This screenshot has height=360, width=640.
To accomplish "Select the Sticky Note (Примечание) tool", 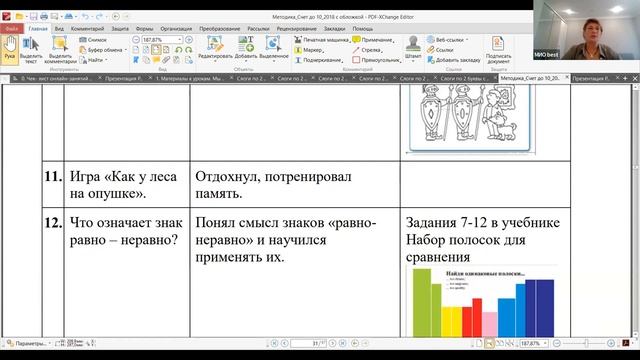I will click(x=373, y=40).
